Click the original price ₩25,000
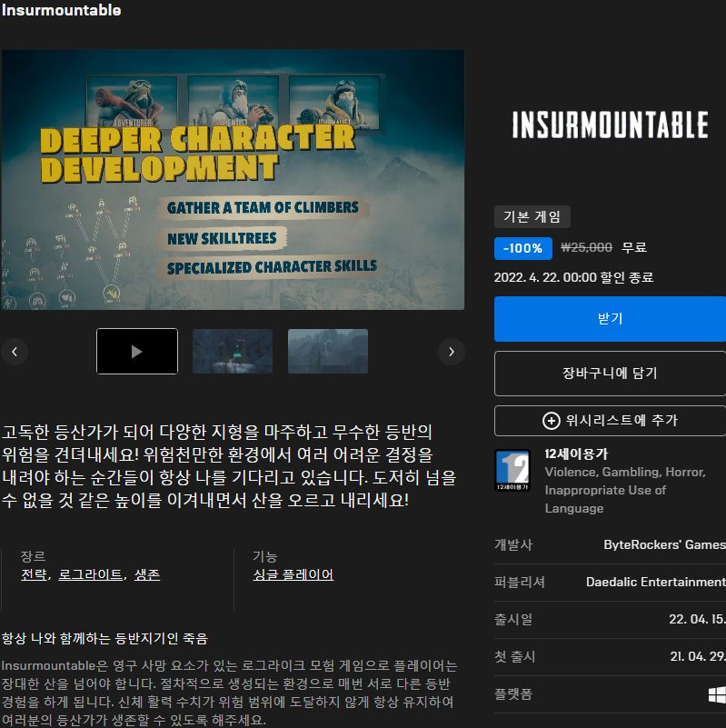Image resolution: width=726 pixels, height=728 pixels. pyautogui.click(x=586, y=247)
